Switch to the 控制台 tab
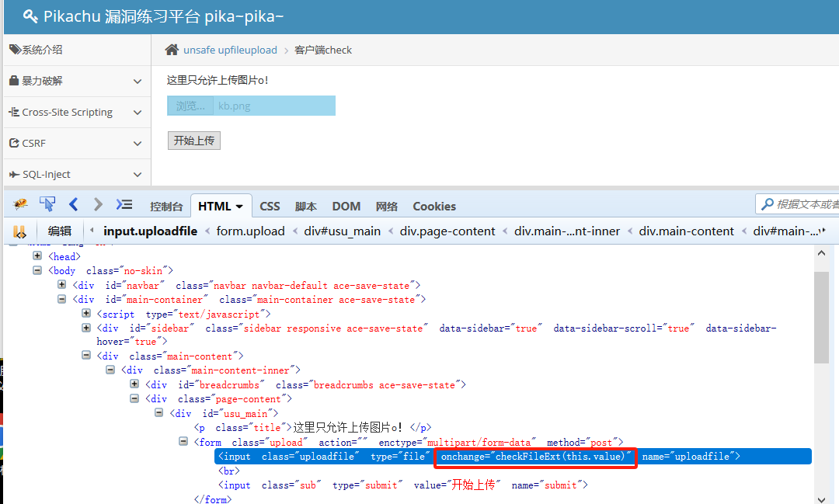The height and width of the screenshot is (504, 839). click(x=166, y=207)
